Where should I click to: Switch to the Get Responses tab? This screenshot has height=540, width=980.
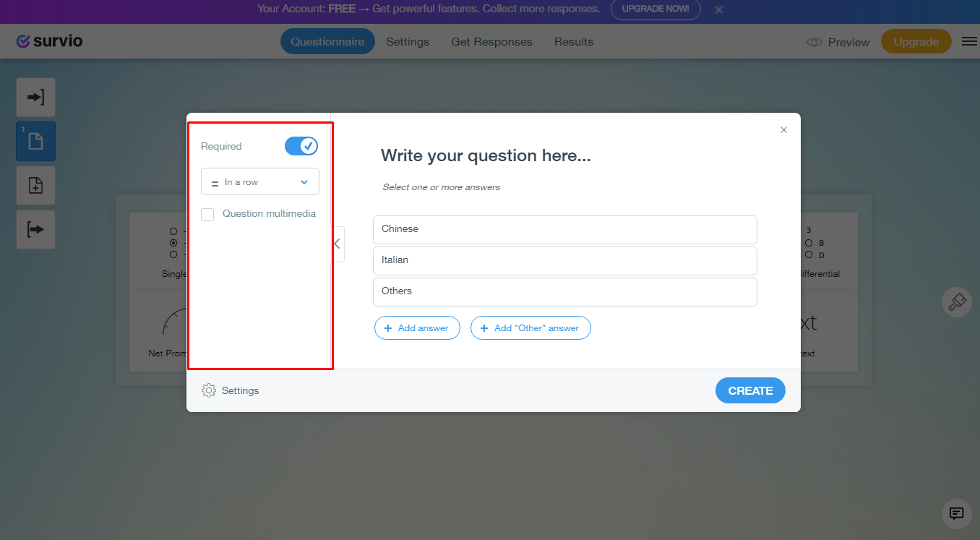[x=491, y=42]
